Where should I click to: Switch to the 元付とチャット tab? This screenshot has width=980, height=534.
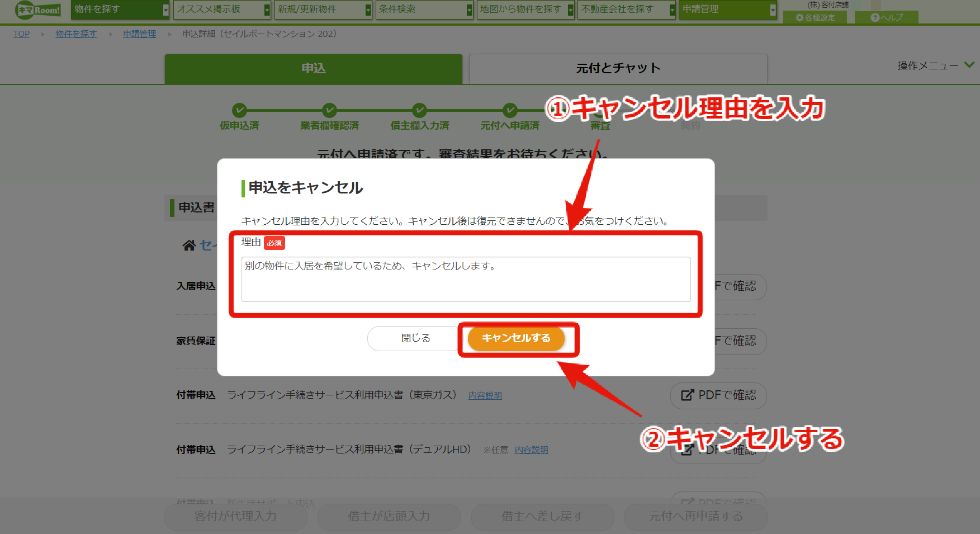coord(618,69)
